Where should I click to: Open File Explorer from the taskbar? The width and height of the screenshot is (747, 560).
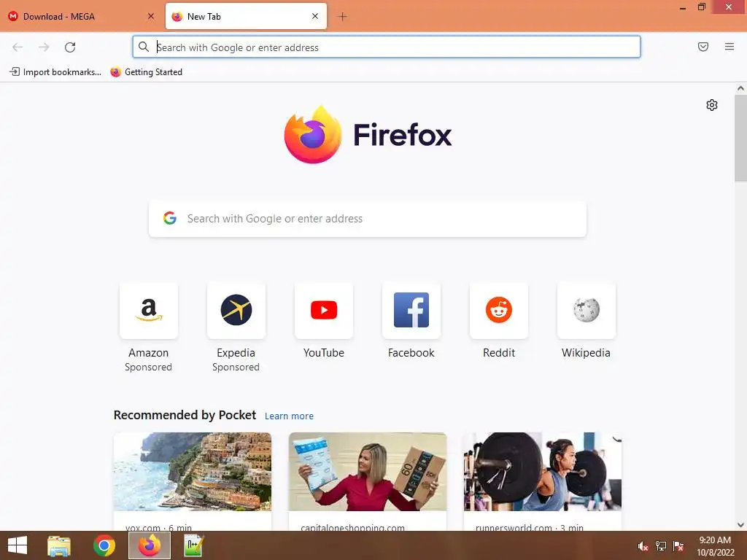tap(59, 545)
